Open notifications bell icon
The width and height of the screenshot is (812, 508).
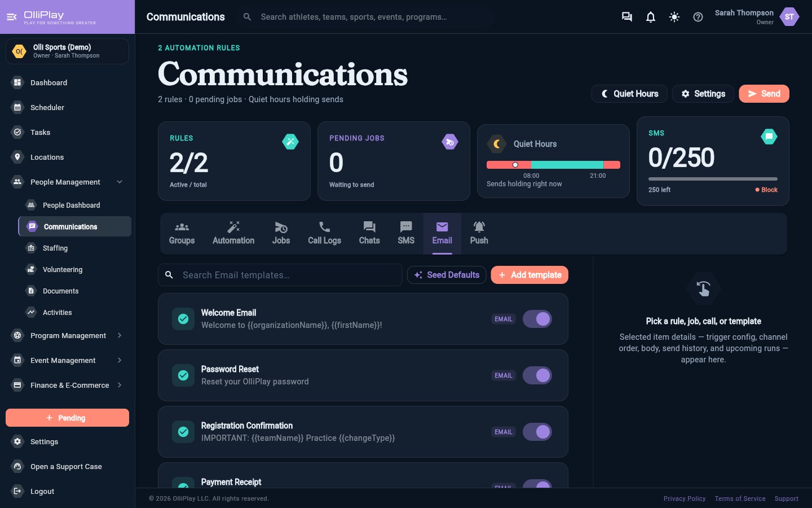coord(650,17)
